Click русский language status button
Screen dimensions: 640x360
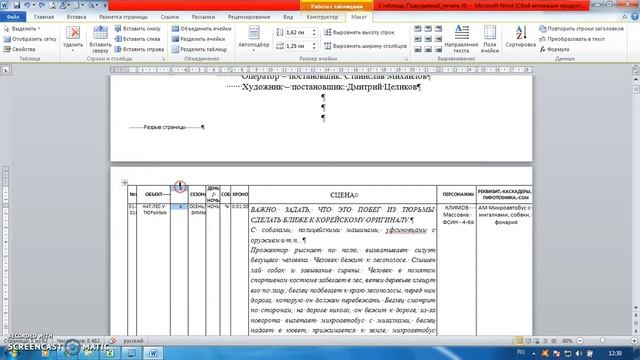click(x=133, y=340)
